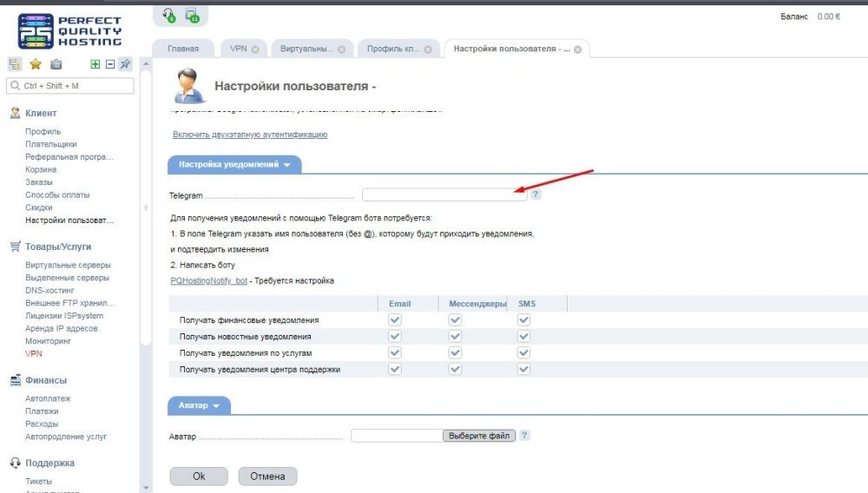Click the support headset notification icon
Viewport: 868px width, 493px height.
(x=168, y=15)
